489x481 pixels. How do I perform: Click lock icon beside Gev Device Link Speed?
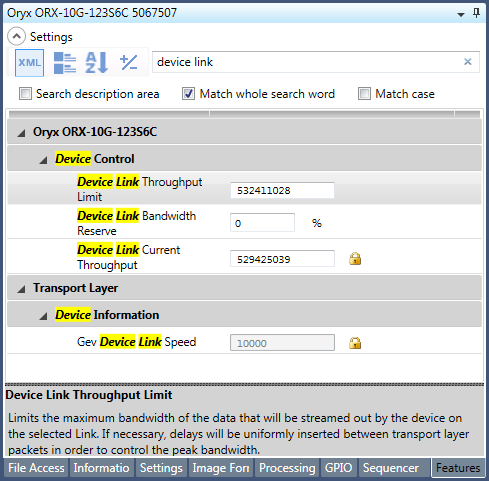tap(355, 343)
